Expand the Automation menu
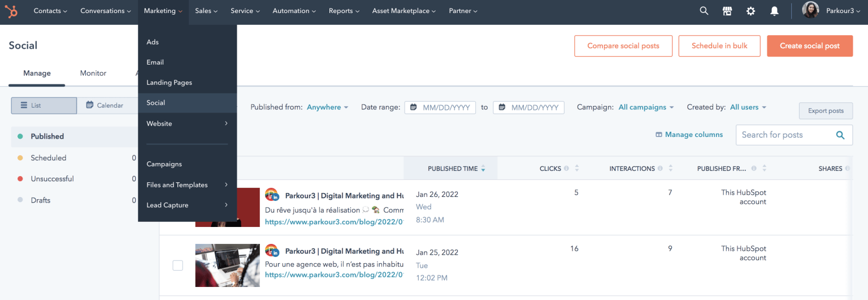 coord(294,11)
